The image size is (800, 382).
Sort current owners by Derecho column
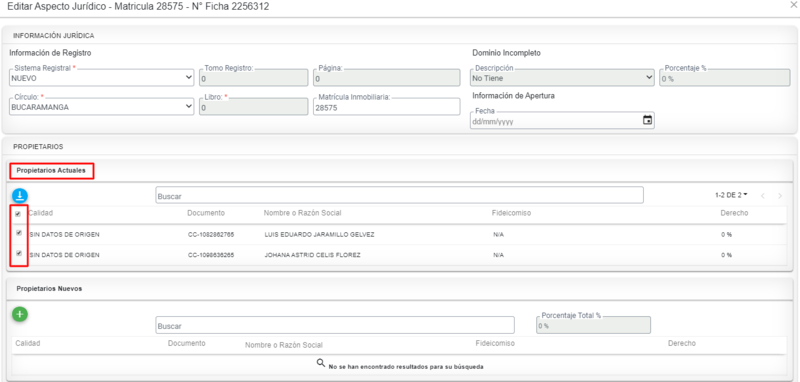tap(734, 213)
